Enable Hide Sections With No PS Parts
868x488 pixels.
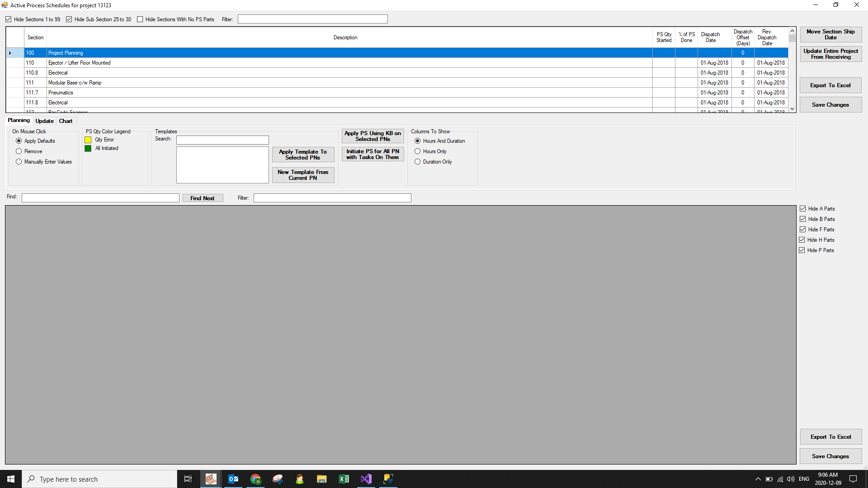[140, 19]
